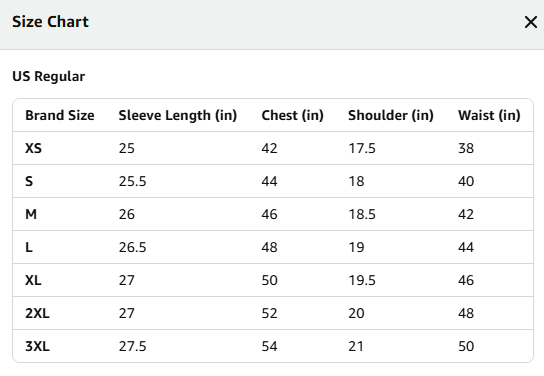Select the 2XL size row label
Image resolution: width=544 pixels, height=376 pixels.
click(37, 313)
